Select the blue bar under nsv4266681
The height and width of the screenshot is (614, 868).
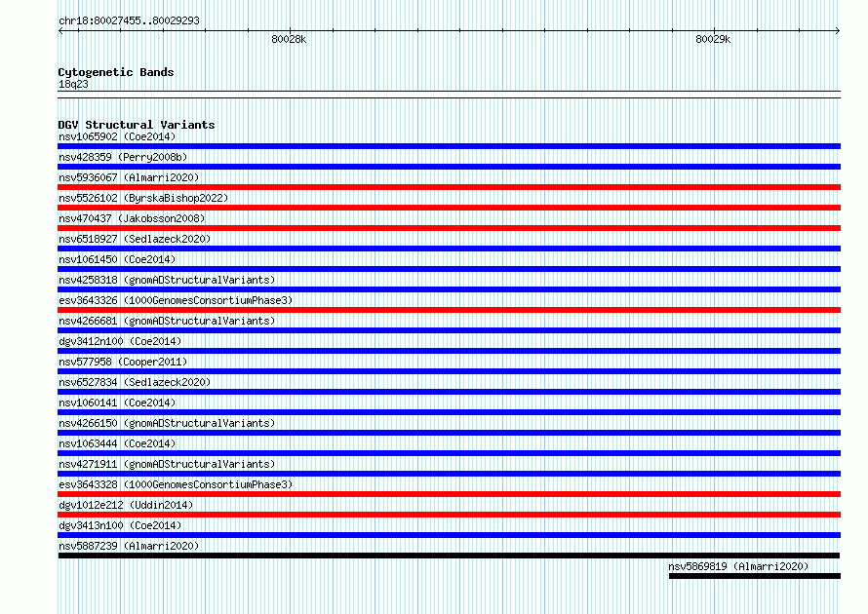click(x=449, y=330)
